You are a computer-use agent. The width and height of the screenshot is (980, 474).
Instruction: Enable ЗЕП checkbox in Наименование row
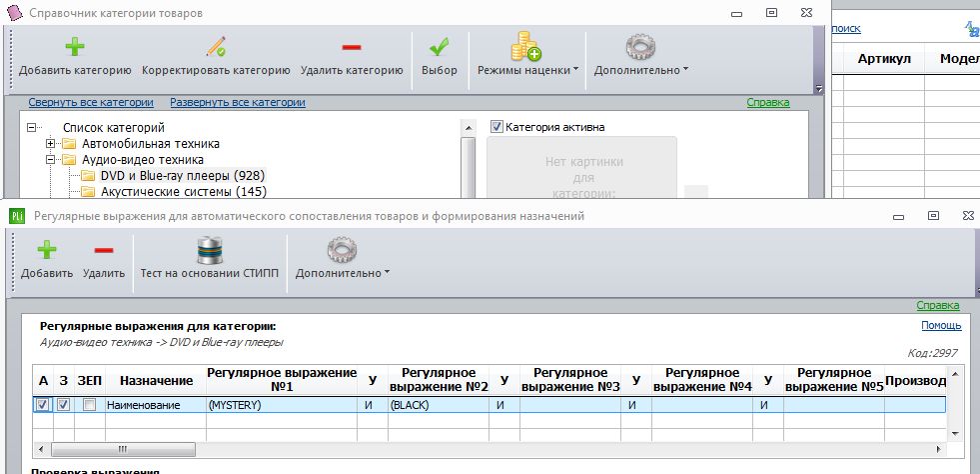click(89, 405)
